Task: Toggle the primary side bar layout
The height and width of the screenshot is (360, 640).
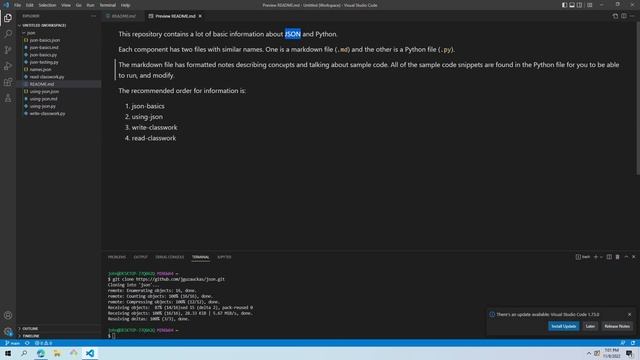Action: (564, 5)
